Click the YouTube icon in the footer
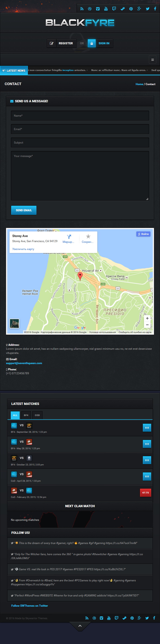The height and width of the screenshot is (644, 160). coord(109,618)
